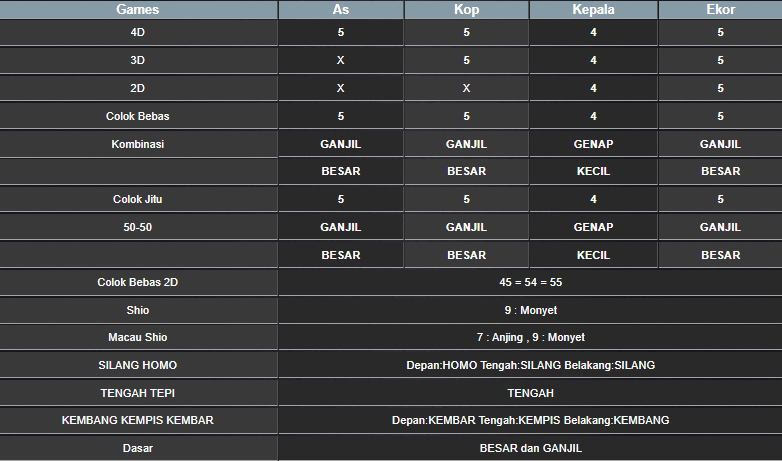Click GENAP in the 50-50 row
The image size is (782, 461).
[593, 227]
